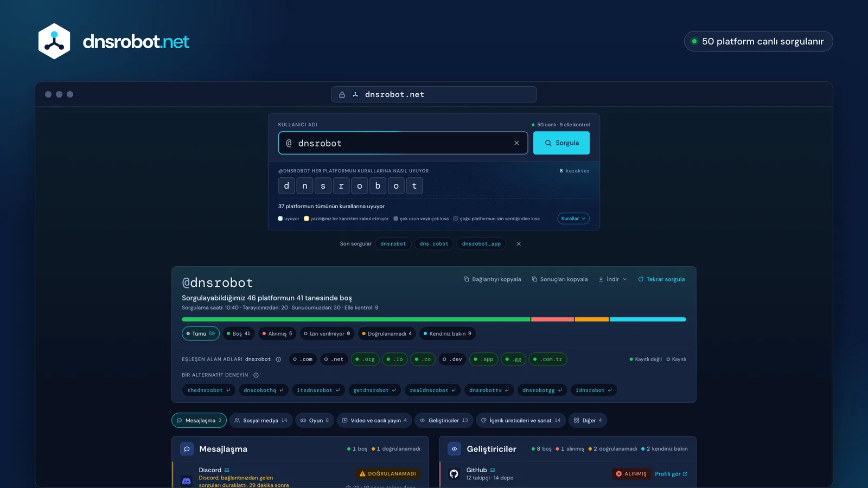Switch to the Sosyal medya category tab
868x488 pixels.
pos(261,420)
